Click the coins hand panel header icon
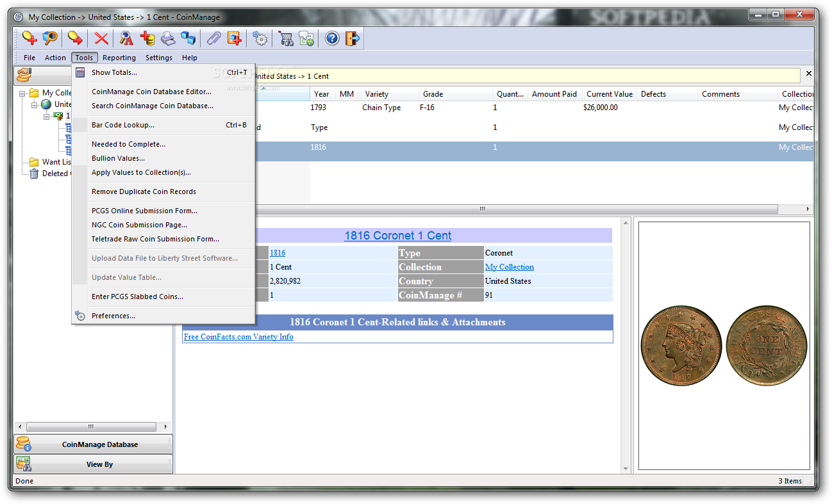The height and width of the screenshot is (504, 832). coord(24,75)
